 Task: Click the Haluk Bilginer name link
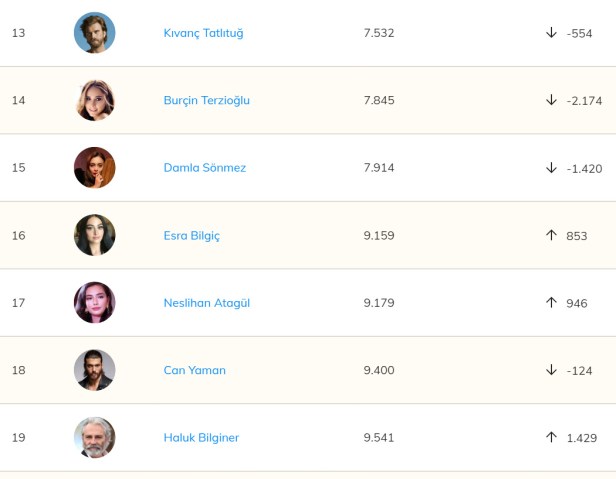click(x=201, y=438)
